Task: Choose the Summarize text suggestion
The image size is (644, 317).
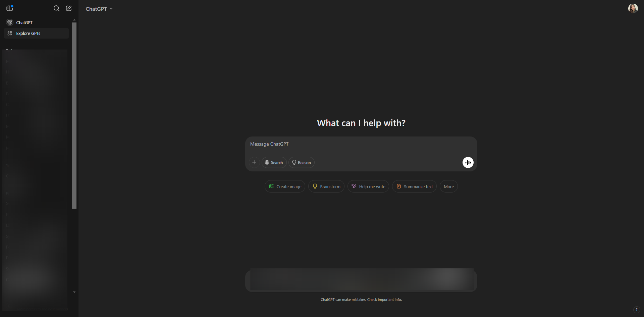Action: [415, 187]
